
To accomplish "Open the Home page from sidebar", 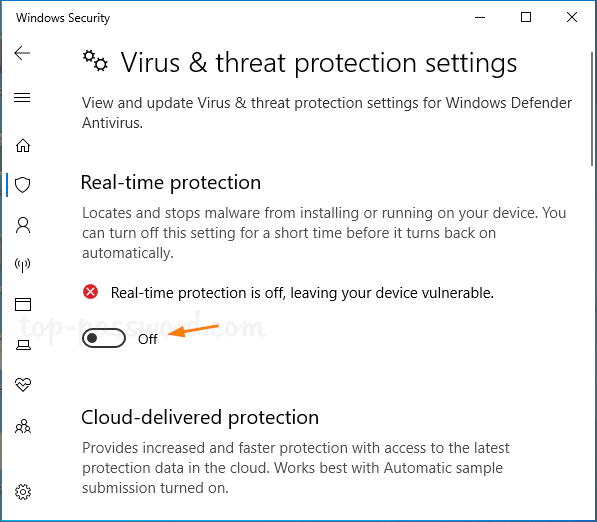I will click(x=23, y=145).
